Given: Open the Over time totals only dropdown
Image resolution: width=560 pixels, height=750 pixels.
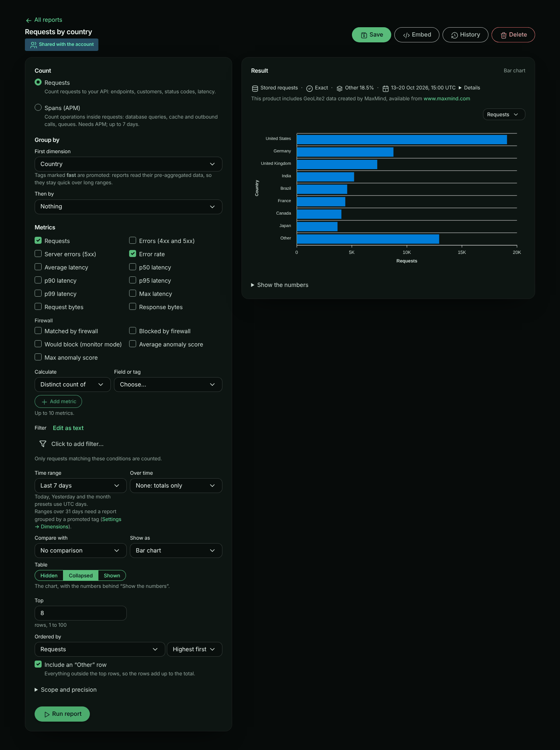Looking at the screenshot, I should coord(176,486).
